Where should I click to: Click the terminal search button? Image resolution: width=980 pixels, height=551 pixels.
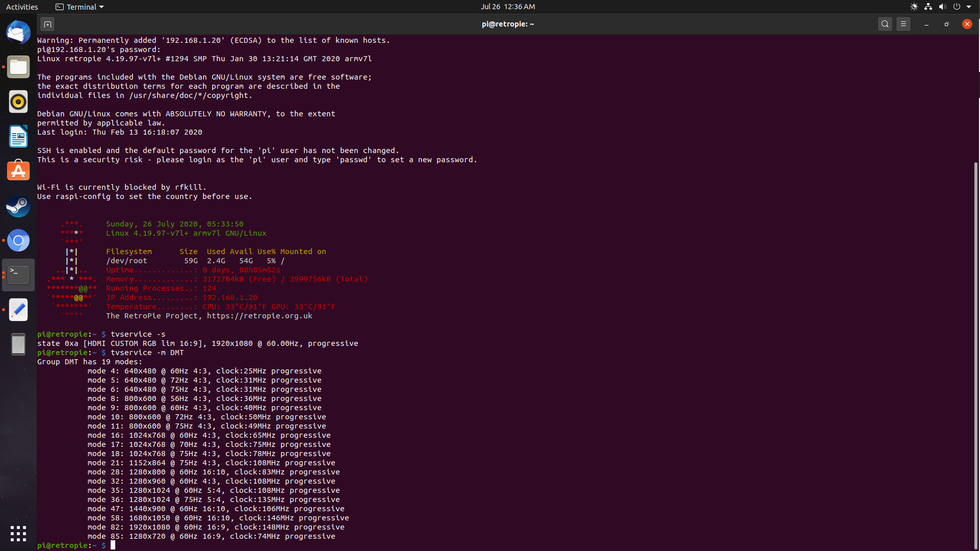[885, 24]
